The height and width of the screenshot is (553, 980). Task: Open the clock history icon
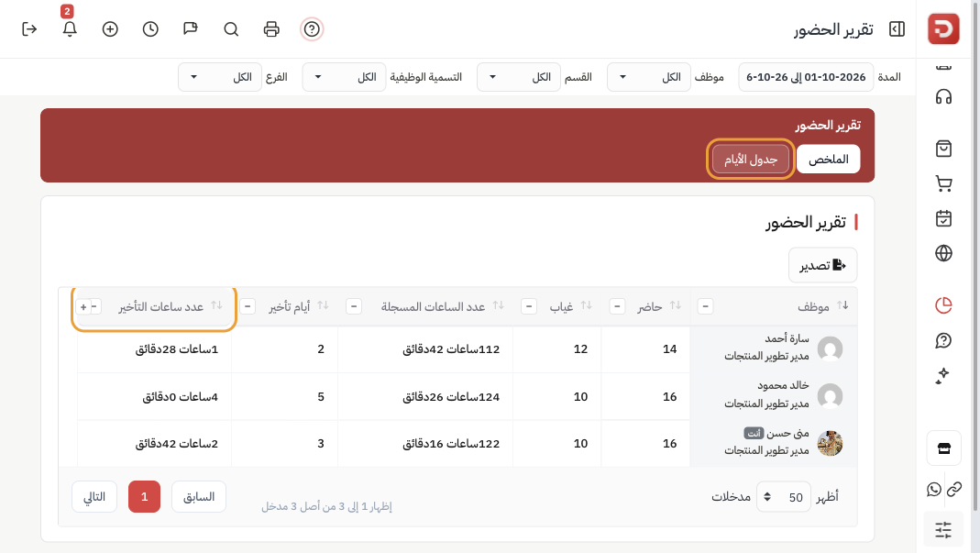click(150, 29)
